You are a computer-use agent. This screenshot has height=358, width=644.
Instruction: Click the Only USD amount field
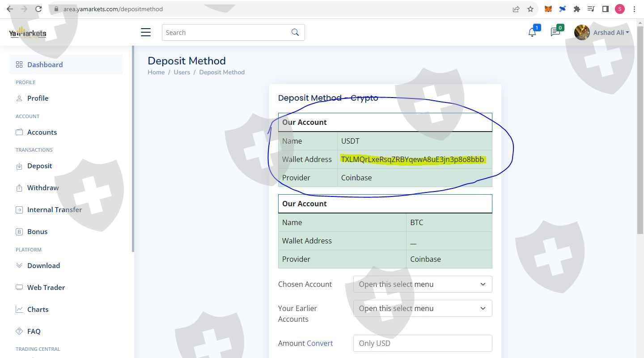pyautogui.click(x=423, y=343)
